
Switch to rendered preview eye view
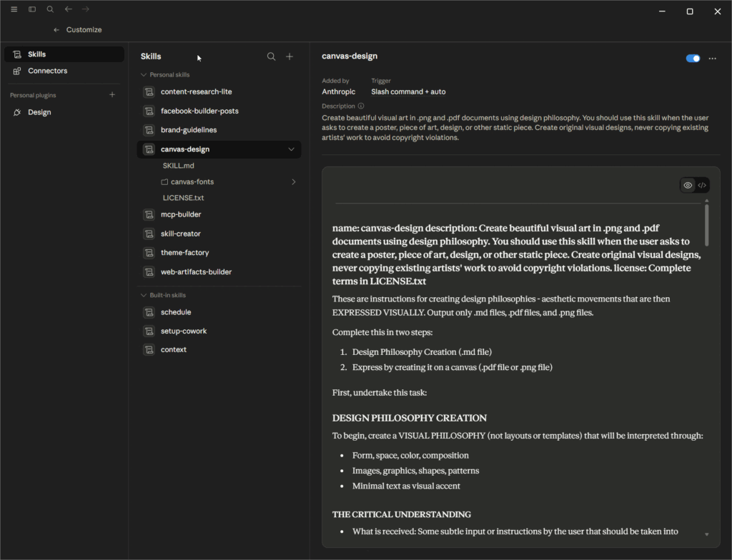point(688,185)
